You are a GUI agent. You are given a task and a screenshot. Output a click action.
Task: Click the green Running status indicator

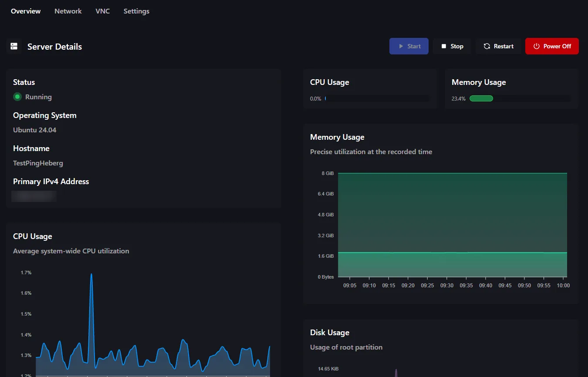[x=17, y=97]
